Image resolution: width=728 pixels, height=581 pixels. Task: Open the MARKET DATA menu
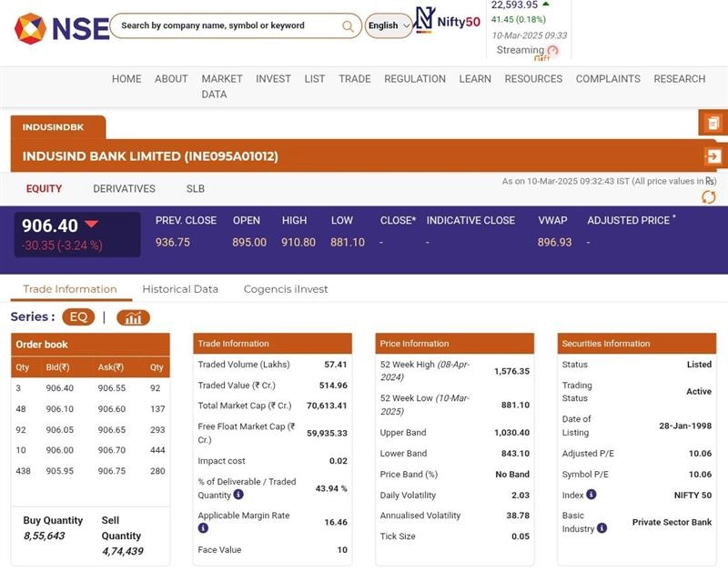click(221, 86)
